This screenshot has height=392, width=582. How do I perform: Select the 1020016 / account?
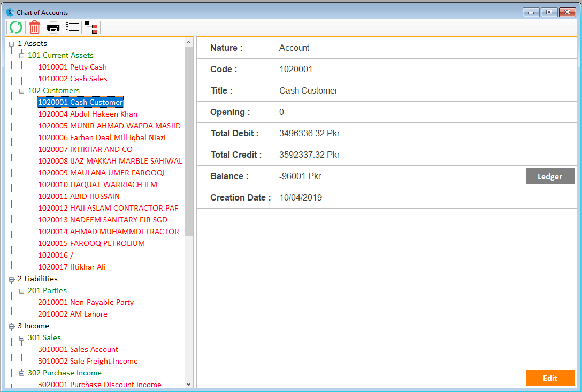tap(56, 255)
